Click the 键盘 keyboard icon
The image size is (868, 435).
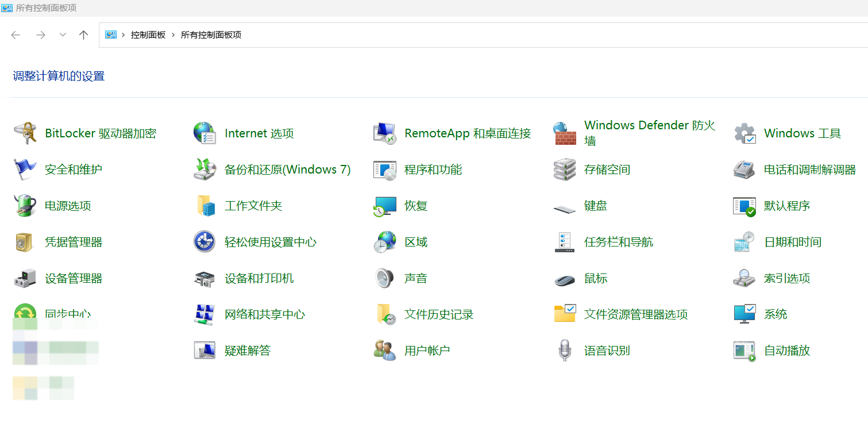coord(564,208)
